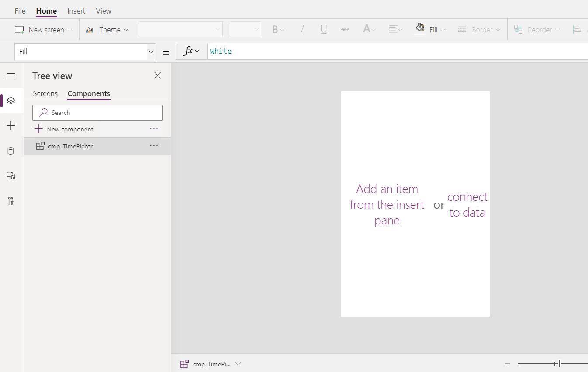Open the Media pane icon

tap(11, 176)
